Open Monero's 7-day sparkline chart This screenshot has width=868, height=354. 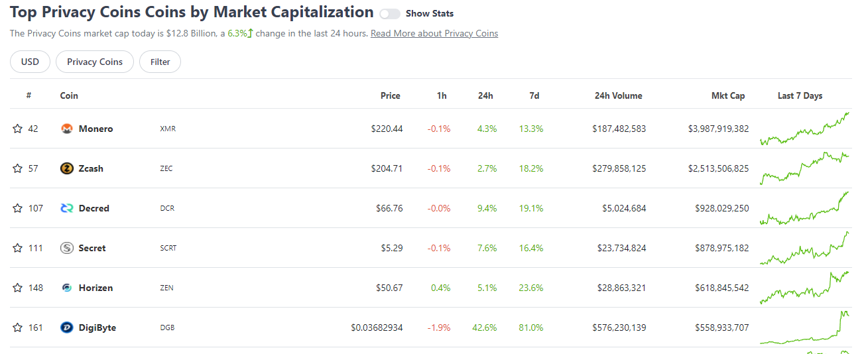(804, 129)
